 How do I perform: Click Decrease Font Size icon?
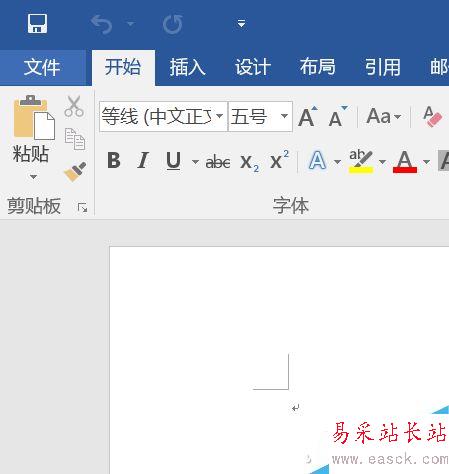(x=338, y=117)
